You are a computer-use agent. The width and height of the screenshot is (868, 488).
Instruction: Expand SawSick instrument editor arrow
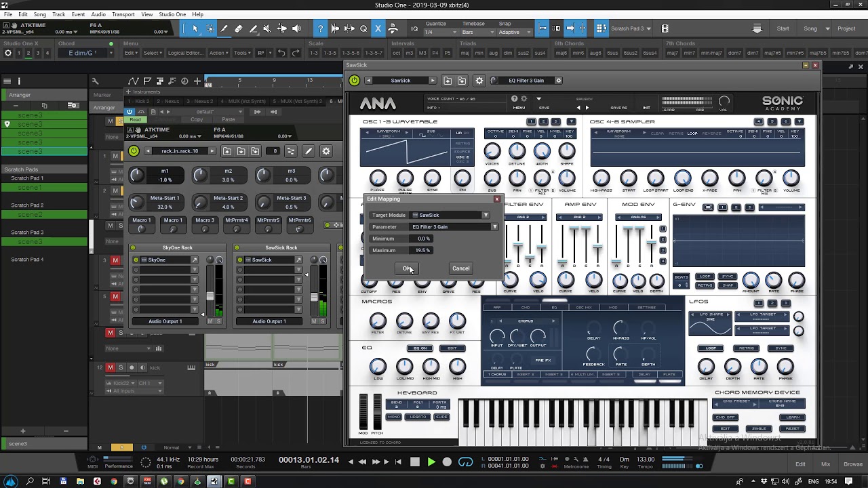coord(298,260)
